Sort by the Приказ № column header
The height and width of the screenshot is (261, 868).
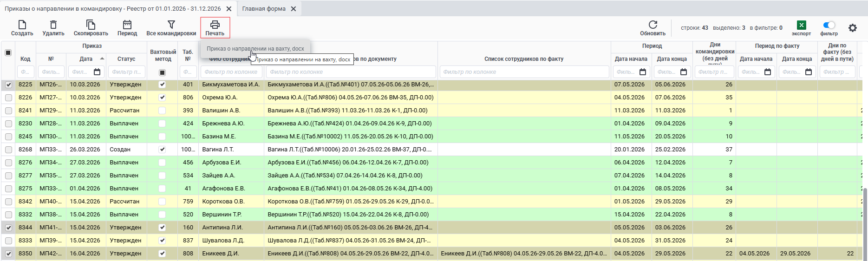tap(51, 59)
